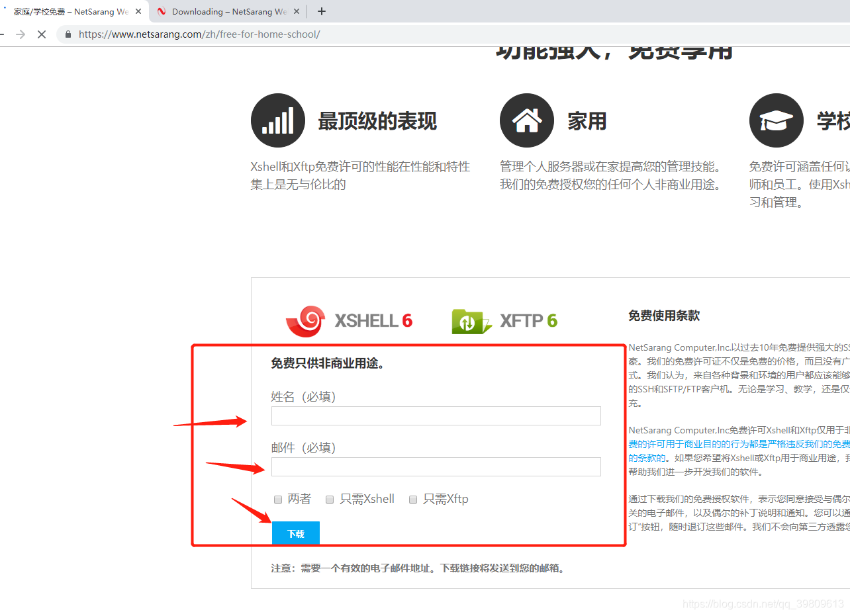The width and height of the screenshot is (850, 616).
Task: Focus the address bar URL
Action: click(x=199, y=34)
